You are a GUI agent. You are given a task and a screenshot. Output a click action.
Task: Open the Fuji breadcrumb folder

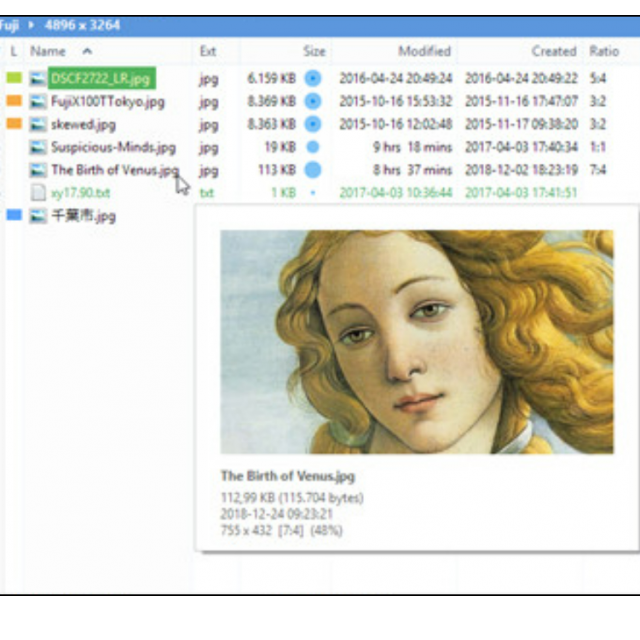pyautogui.click(x=9, y=25)
